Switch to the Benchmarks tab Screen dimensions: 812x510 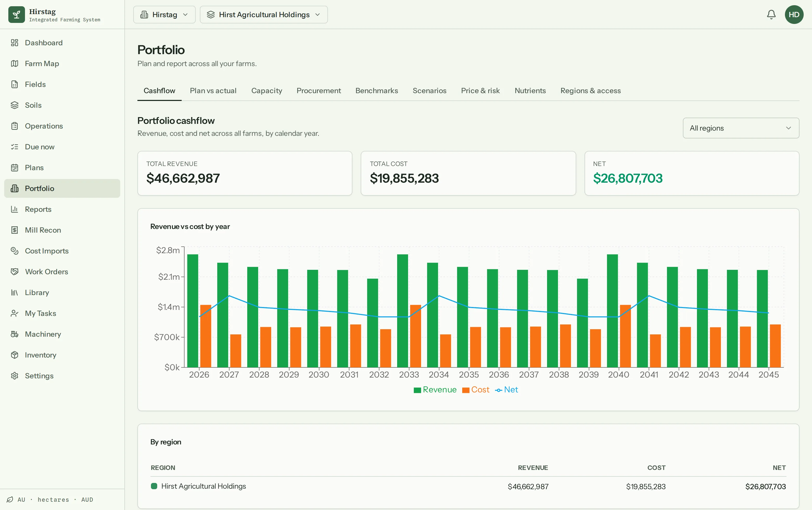377,91
